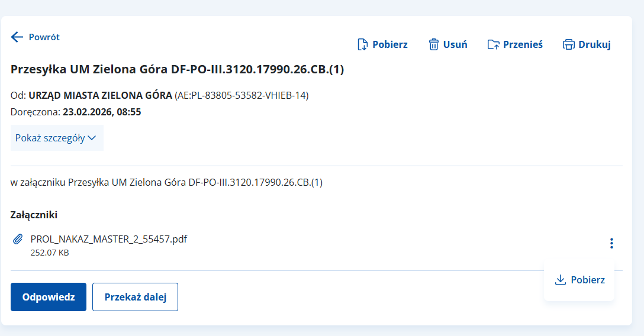Click the Powrót link text

[44, 37]
